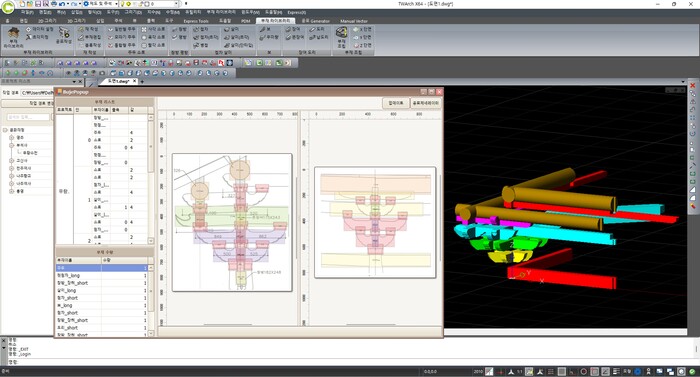Click the Undo arrow in quick access toolbar
This screenshot has height=377, width=700.
(x=62, y=4)
